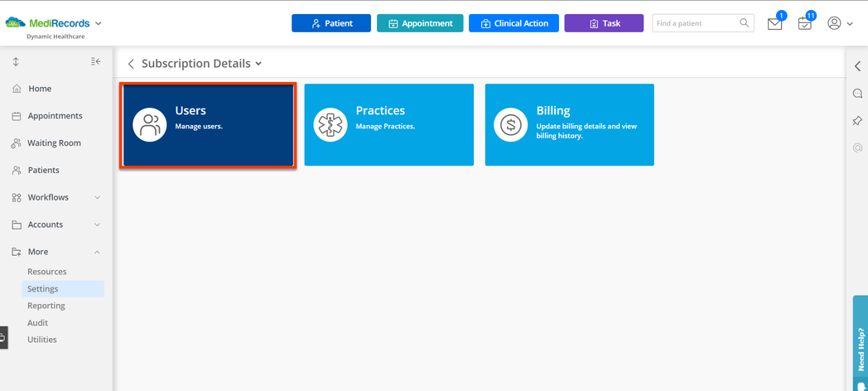Click the dark tab icon at the screen's left edge
The width and height of the screenshot is (868, 391).
pyautogui.click(x=3, y=337)
